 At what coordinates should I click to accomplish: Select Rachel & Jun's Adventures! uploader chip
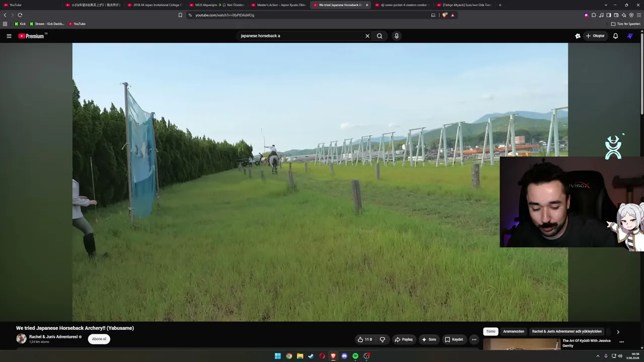pos(567,331)
